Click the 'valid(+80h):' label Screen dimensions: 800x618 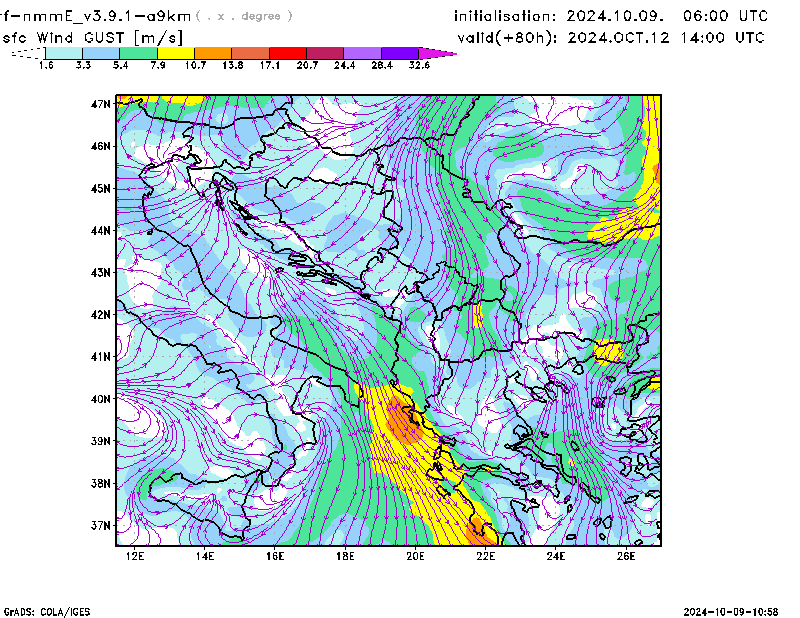click(508, 38)
